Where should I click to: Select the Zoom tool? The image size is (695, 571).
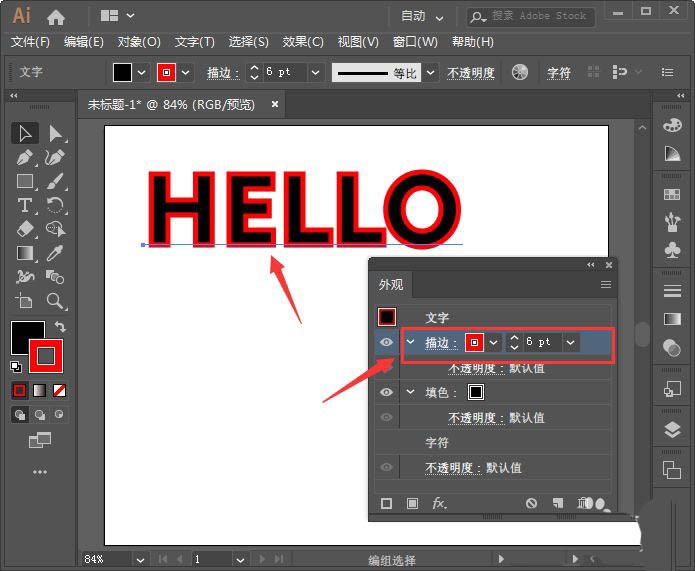tap(55, 301)
